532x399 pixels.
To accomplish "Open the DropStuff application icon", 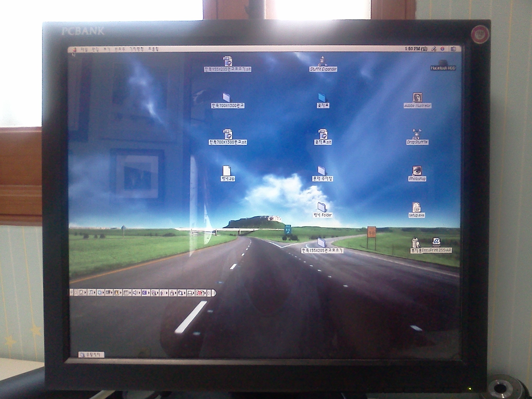I will (417, 135).
